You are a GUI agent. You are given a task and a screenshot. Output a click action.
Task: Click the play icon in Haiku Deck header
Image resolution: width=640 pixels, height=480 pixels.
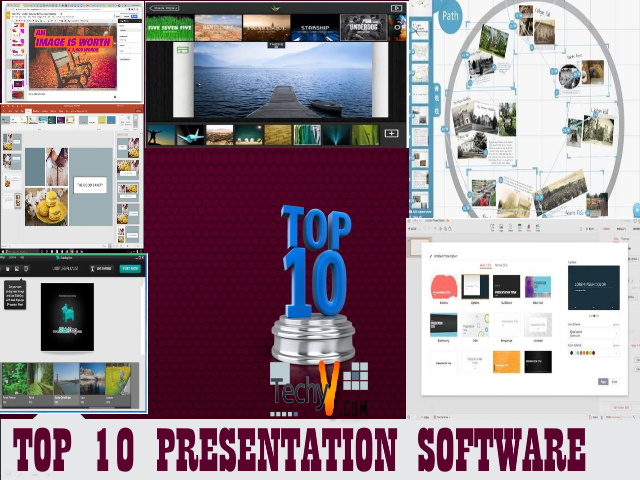pyautogui.click(x=396, y=7)
